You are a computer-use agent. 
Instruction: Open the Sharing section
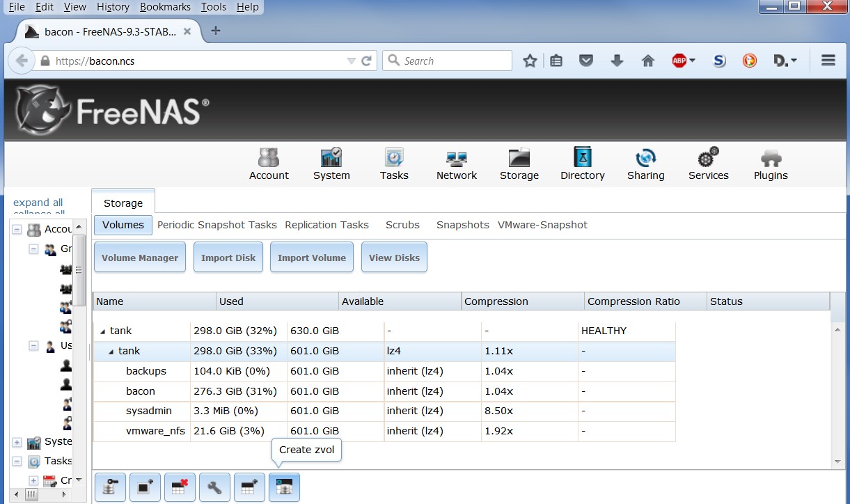645,164
